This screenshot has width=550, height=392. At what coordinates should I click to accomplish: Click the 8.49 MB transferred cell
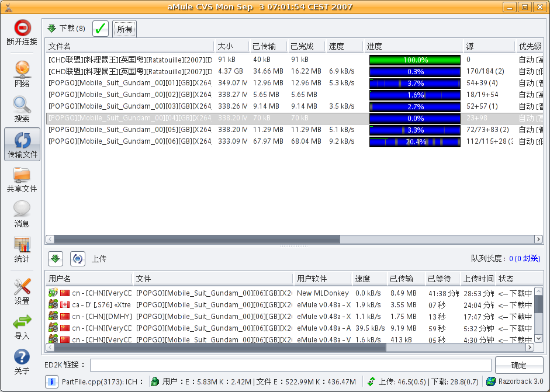coord(403,293)
